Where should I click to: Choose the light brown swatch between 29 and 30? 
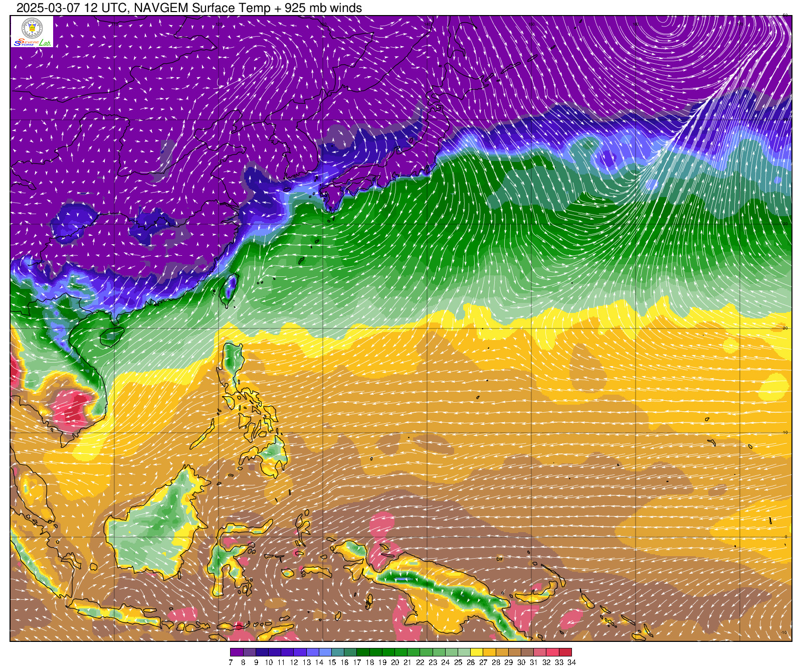(515, 652)
